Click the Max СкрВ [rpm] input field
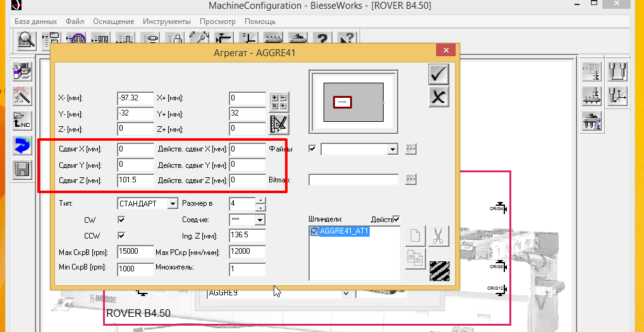644x332 pixels. click(x=135, y=251)
